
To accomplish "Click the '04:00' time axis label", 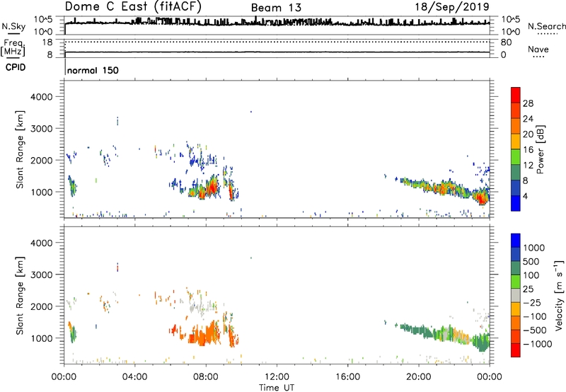I will pos(135,377).
